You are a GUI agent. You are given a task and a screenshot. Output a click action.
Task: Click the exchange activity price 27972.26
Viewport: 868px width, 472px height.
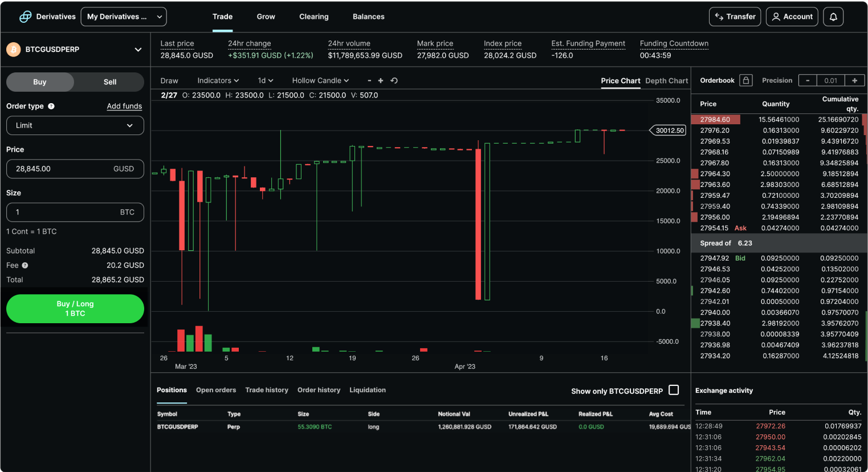770,426
